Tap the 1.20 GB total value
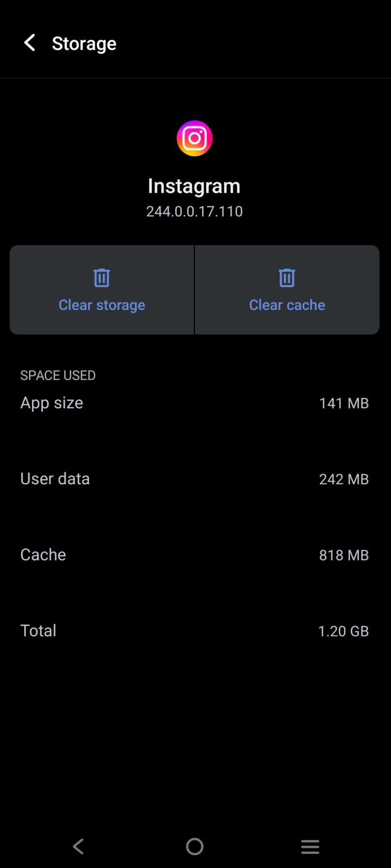The height and width of the screenshot is (868, 391). coord(343,631)
